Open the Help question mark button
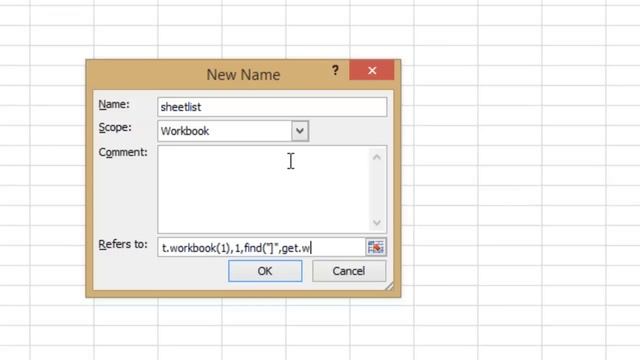Screen dimensions: 640x360 (x=335, y=71)
